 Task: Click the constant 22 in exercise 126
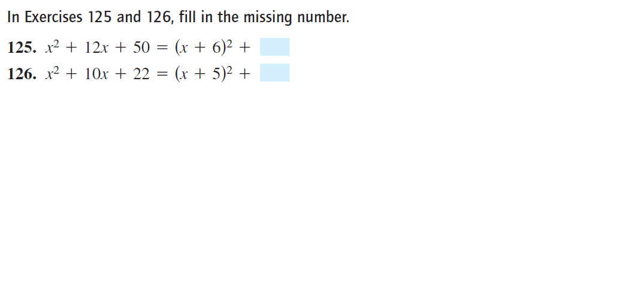[x=141, y=74]
